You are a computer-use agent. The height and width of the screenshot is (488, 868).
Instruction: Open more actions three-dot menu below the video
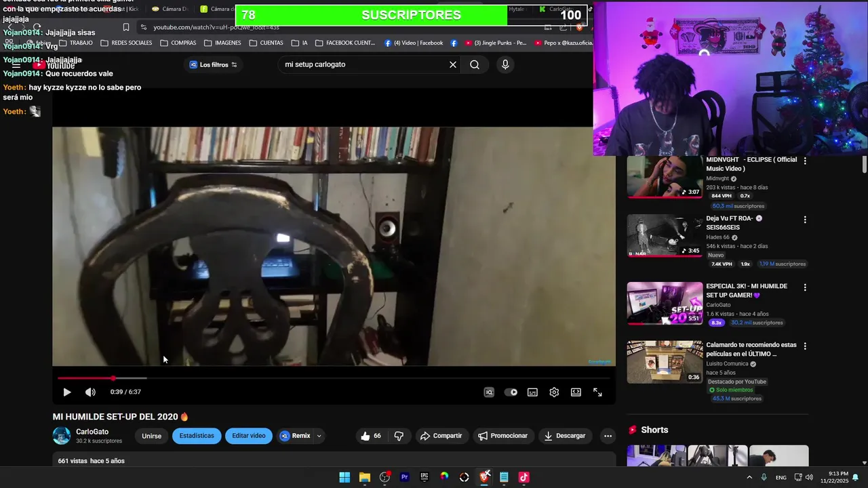(608, 436)
